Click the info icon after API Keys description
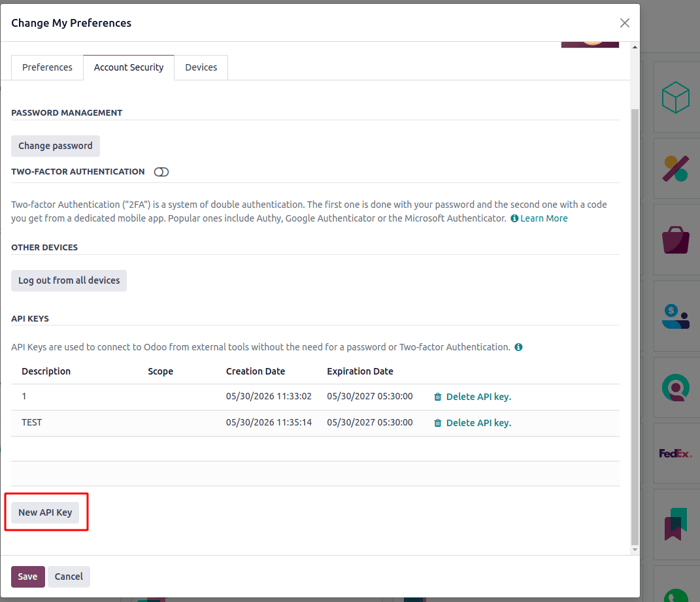The image size is (700, 602). click(x=518, y=347)
